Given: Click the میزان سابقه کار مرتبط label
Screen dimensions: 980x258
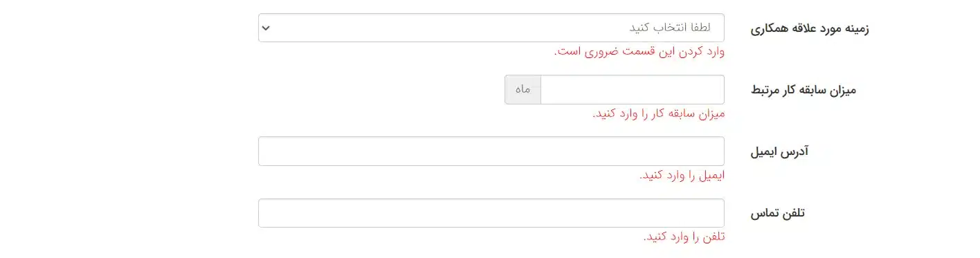Looking at the screenshot, I should (804, 90).
